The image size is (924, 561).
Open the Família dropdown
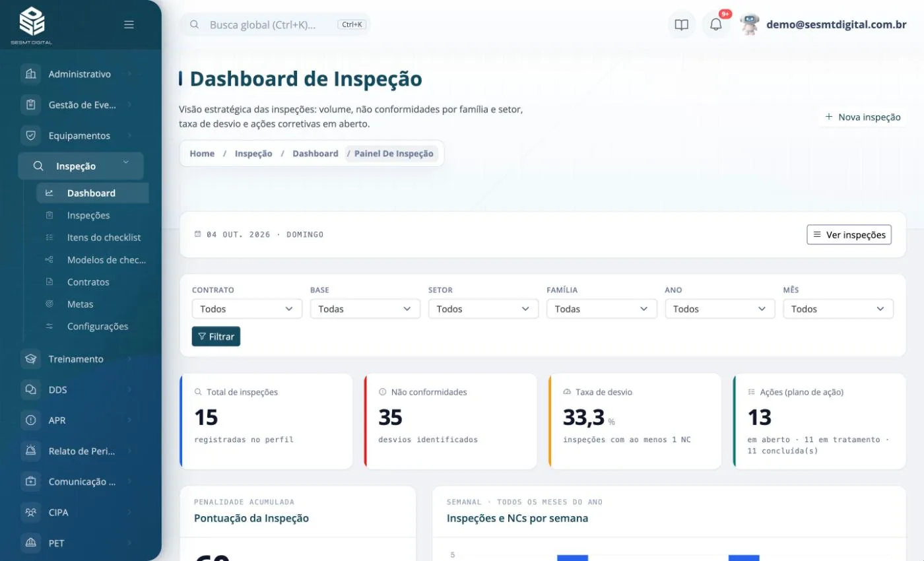(601, 309)
